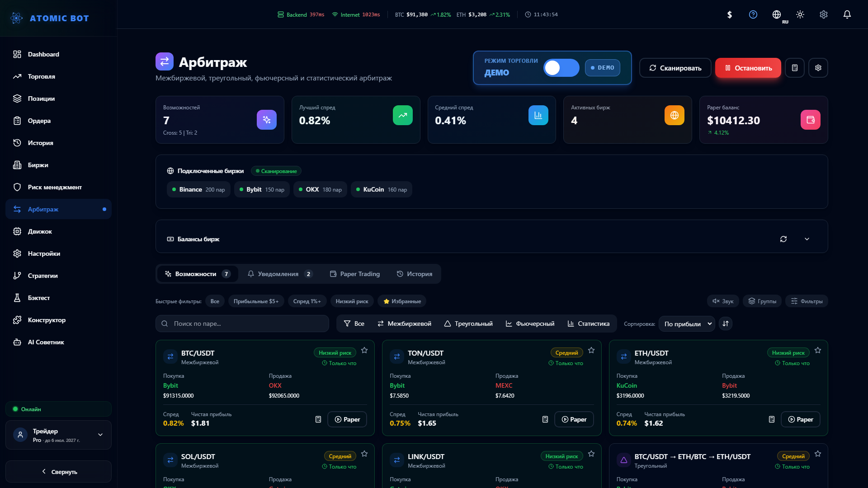Toggle the trading mode switch
This screenshot has width=868, height=488.
tap(561, 68)
